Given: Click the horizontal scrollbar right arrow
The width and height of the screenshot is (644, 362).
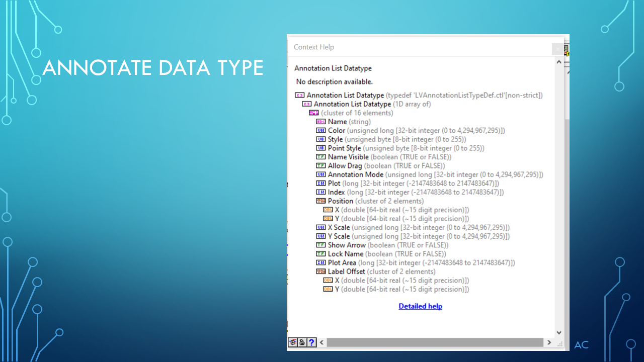Looking at the screenshot, I should point(549,342).
